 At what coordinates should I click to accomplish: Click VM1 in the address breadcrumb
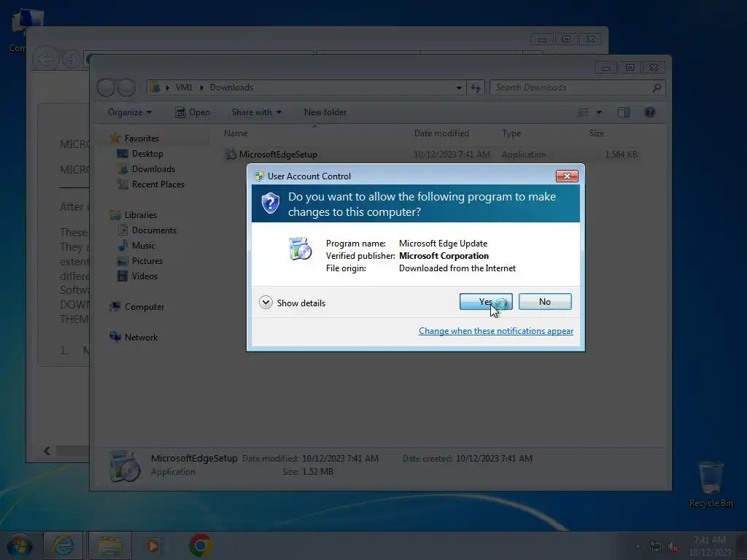tap(184, 87)
